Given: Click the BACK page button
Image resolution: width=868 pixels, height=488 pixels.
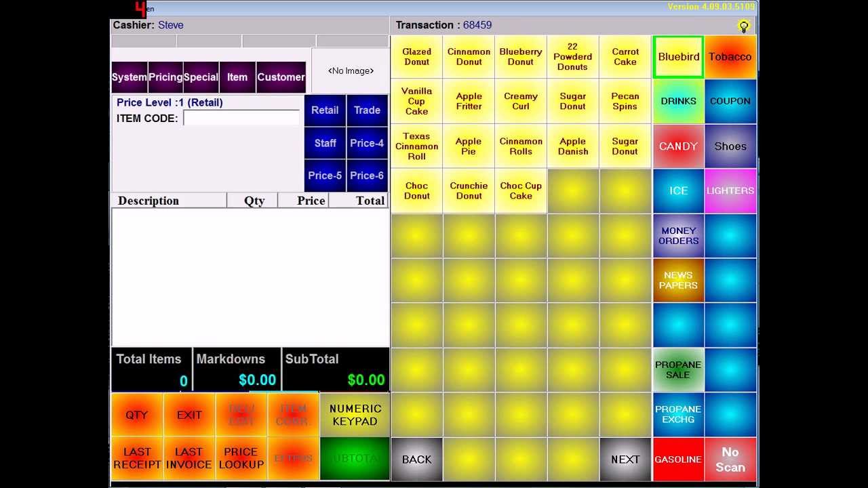Looking at the screenshot, I should 416,459.
